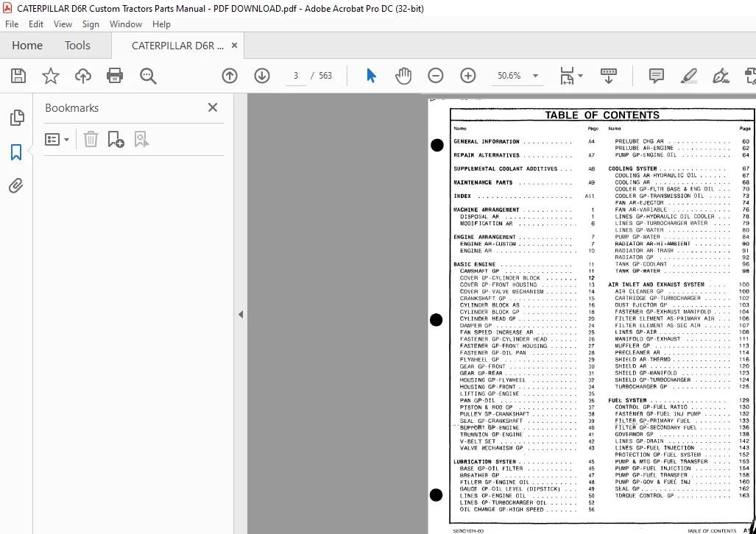Open the Sign document tool
Viewport: 756px width, 534px height.
point(721,76)
